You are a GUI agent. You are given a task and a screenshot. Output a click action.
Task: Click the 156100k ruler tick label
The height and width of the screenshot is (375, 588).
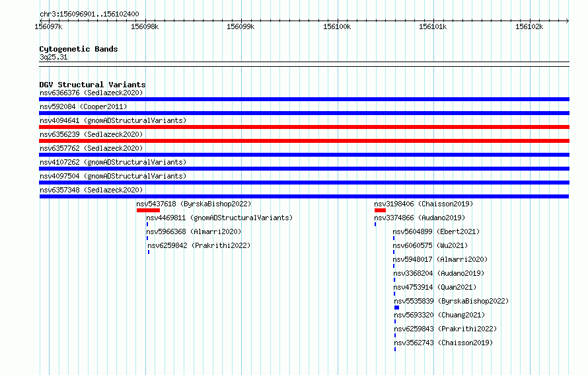(337, 26)
